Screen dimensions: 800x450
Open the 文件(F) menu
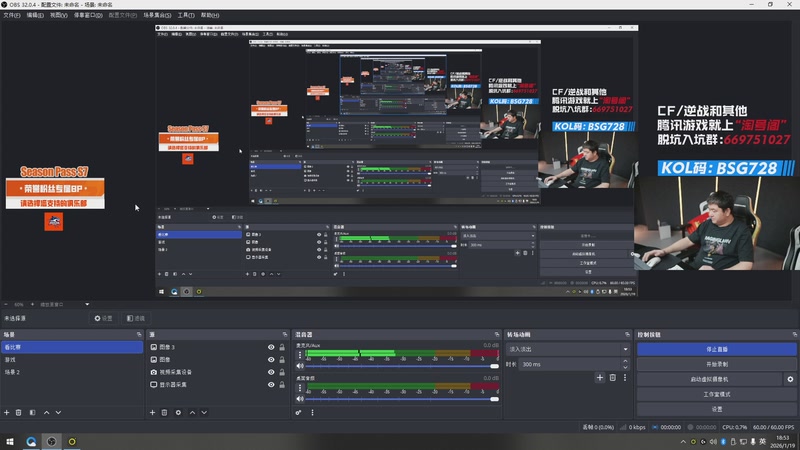[12, 15]
